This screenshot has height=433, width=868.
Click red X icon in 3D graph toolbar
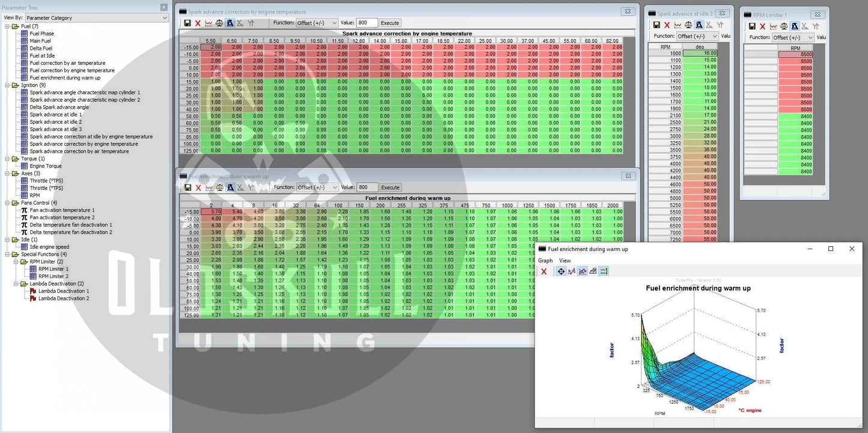tap(544, 271)
